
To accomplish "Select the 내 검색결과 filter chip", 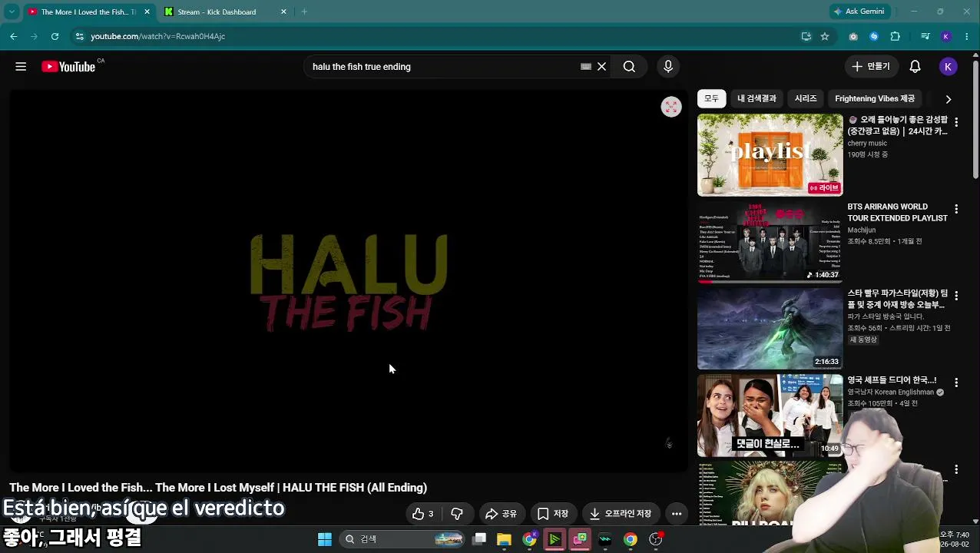I will pos(757,98).
